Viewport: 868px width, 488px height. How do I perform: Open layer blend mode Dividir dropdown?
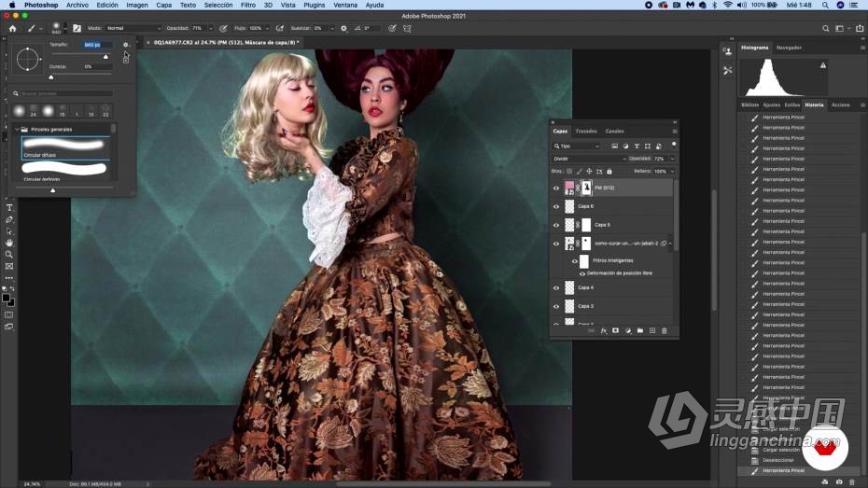coord(589,159)
